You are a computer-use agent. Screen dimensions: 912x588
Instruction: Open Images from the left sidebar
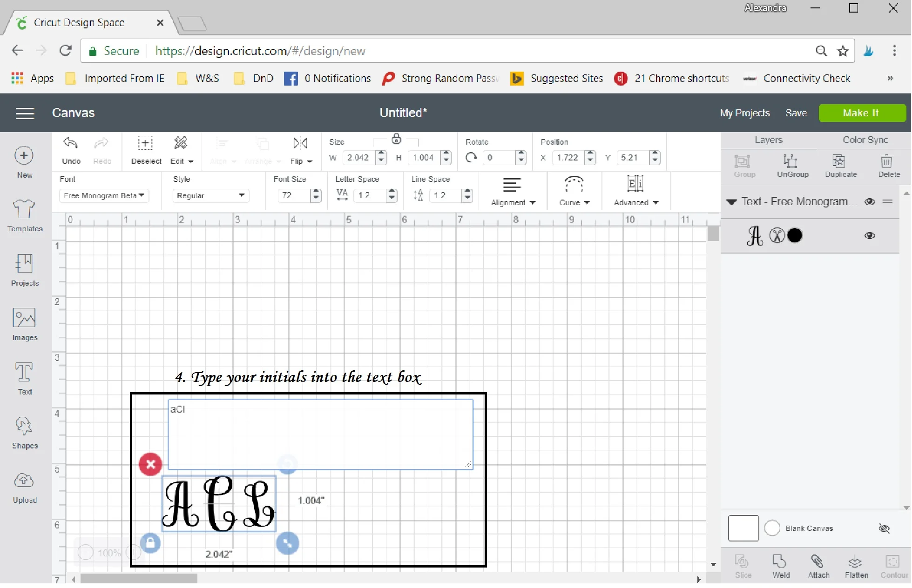(x=25, y=325)
